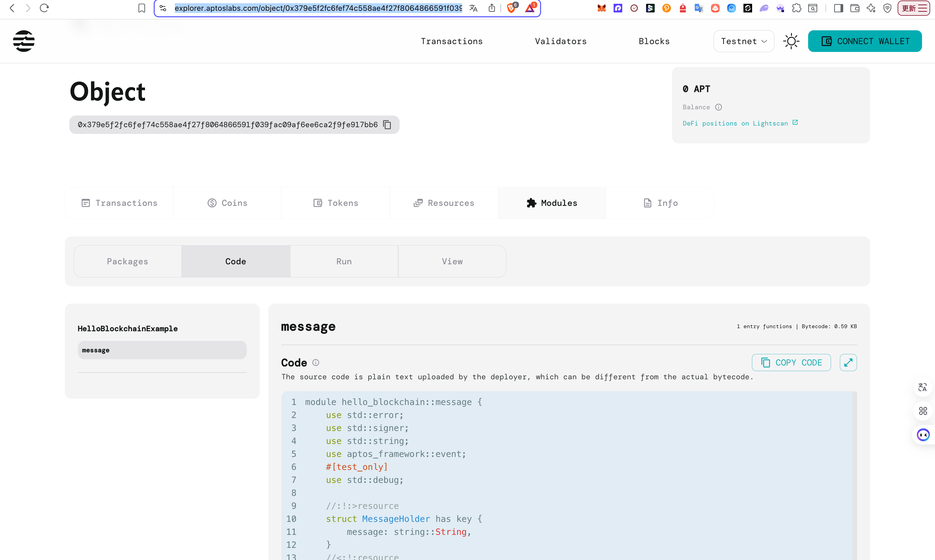Open the Testnet network dropdown
The height and width of the screenshot is (560, 935).
[743, 41]
